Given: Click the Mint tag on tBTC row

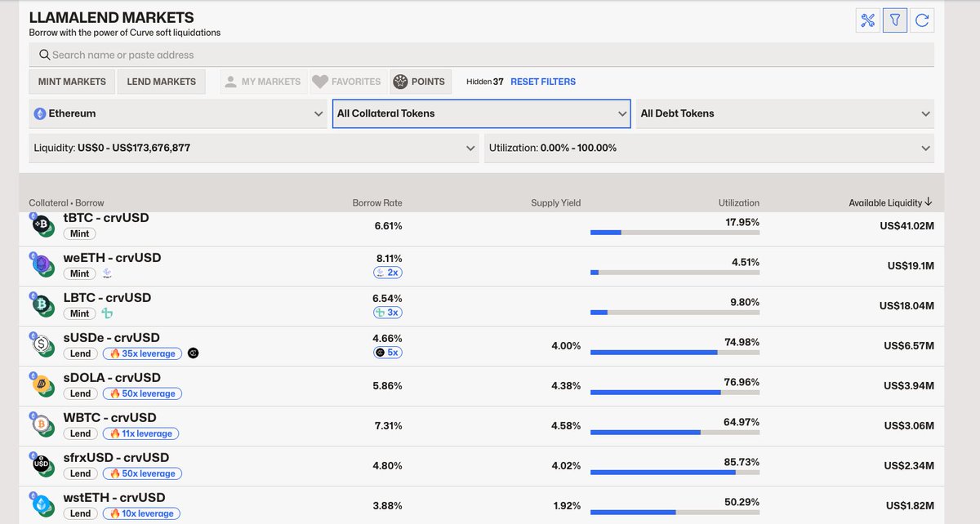Looking at the screenshot, I should tap(79, 233).
